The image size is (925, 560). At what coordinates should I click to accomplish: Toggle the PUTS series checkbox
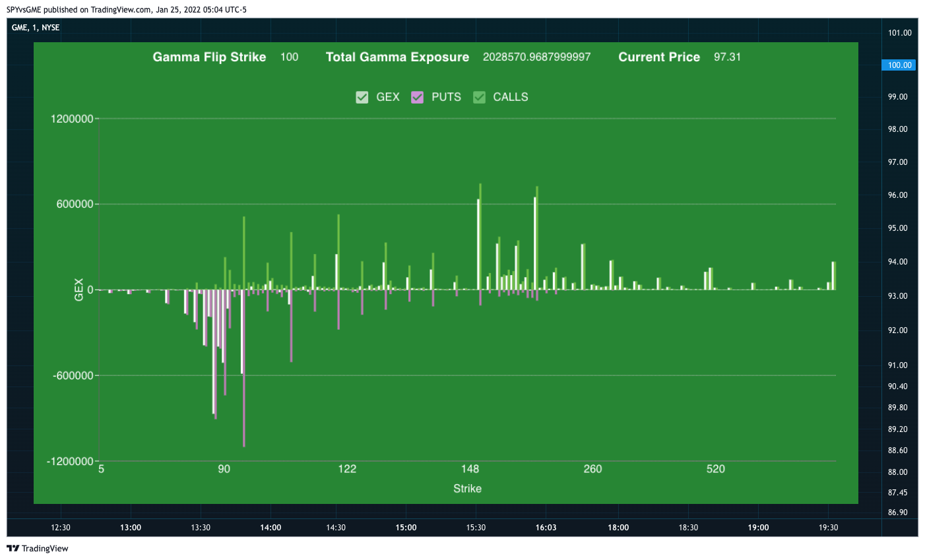[417, 97]
